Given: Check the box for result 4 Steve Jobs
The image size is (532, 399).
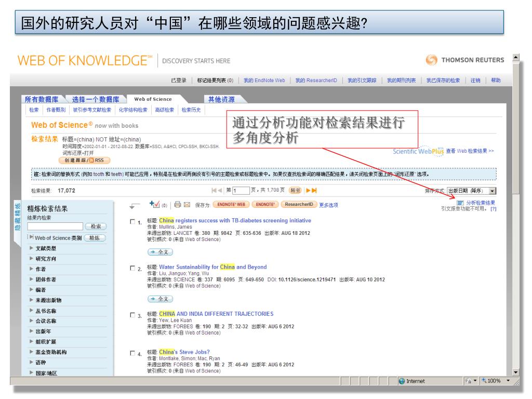Looking at the screenshot, I should click(132, 353).
